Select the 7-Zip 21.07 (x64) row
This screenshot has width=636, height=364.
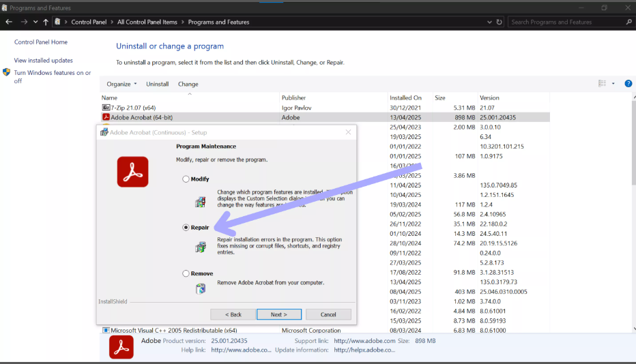click(x=326, y=108)
